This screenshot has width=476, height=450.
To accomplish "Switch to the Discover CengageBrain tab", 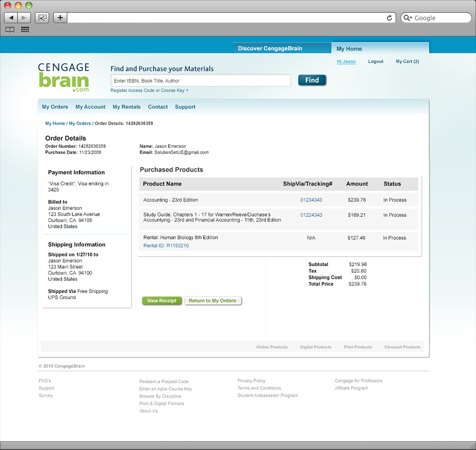I will coord(282,48).
